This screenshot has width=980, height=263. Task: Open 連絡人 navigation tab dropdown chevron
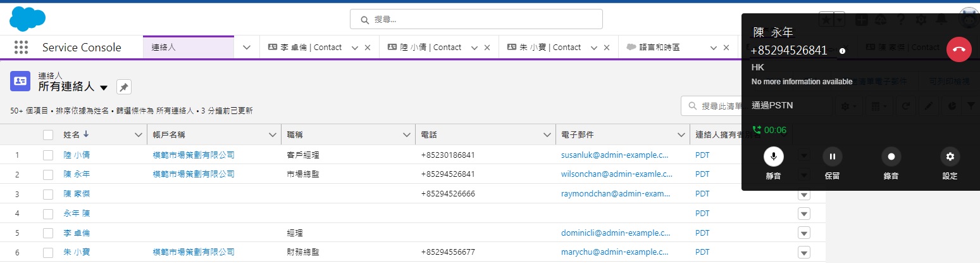click(247, 48)
